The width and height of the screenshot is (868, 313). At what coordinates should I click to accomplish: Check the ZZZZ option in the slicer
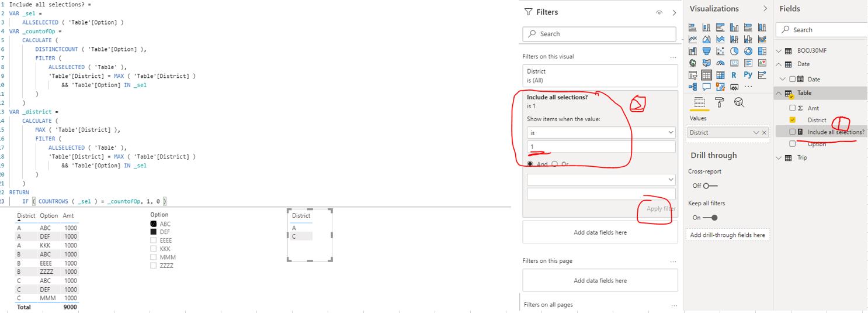click(x=154, y=266)
